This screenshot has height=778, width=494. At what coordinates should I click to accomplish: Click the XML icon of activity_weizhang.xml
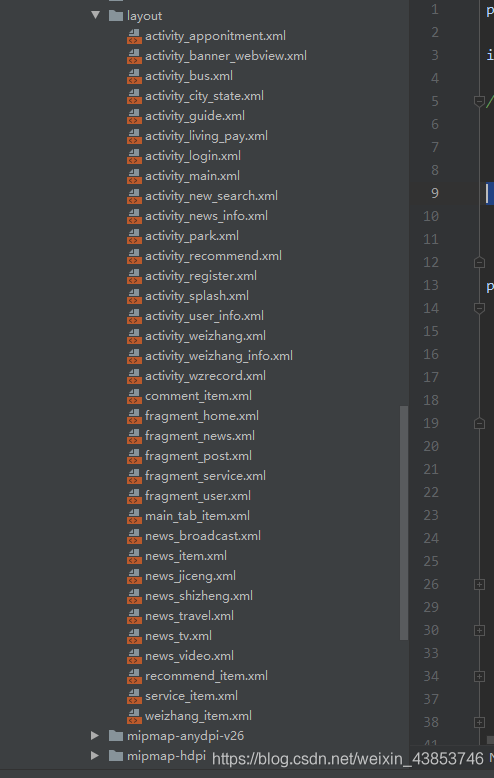[134, 336]
